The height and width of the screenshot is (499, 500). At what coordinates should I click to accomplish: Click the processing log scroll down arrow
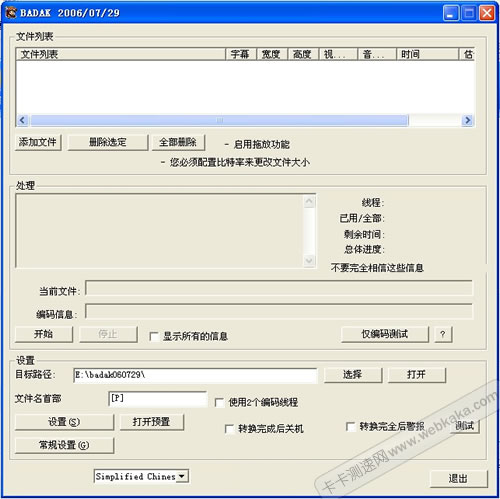coord(309,261)
